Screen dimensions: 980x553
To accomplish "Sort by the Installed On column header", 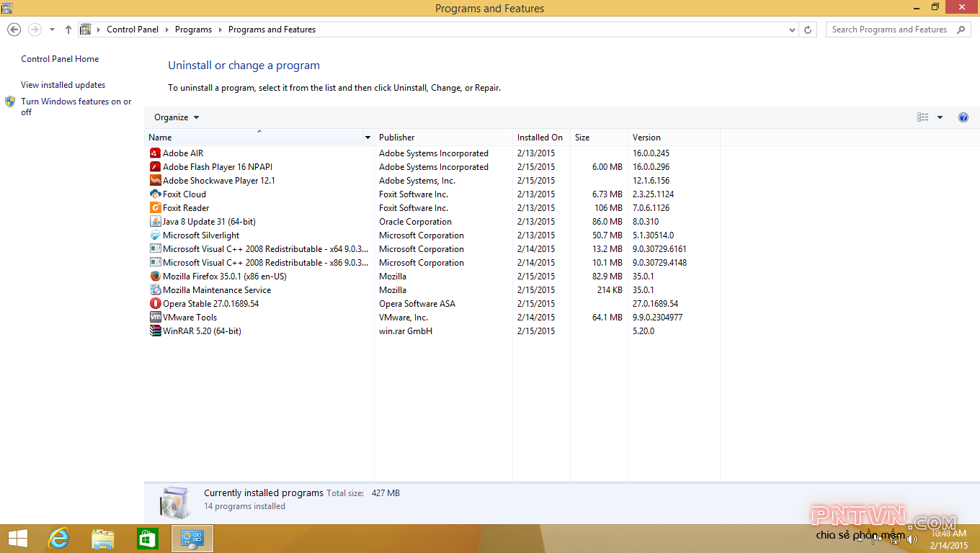I will (x=541, y=138).
